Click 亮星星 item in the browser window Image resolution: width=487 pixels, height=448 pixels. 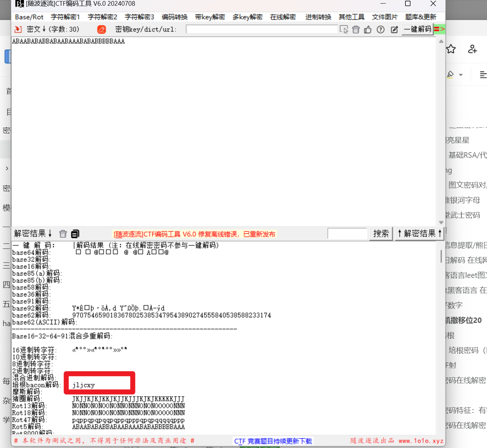(x=458, y=140)
